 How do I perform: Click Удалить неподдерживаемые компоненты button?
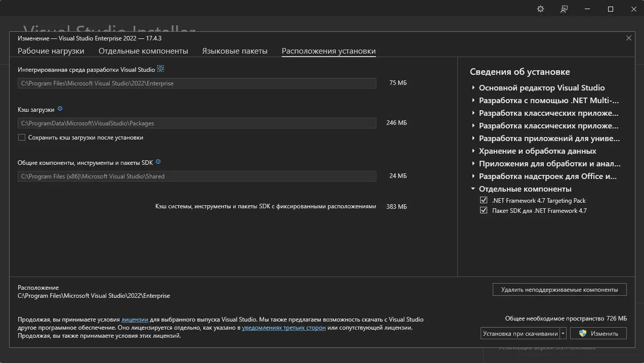(559, 290)
